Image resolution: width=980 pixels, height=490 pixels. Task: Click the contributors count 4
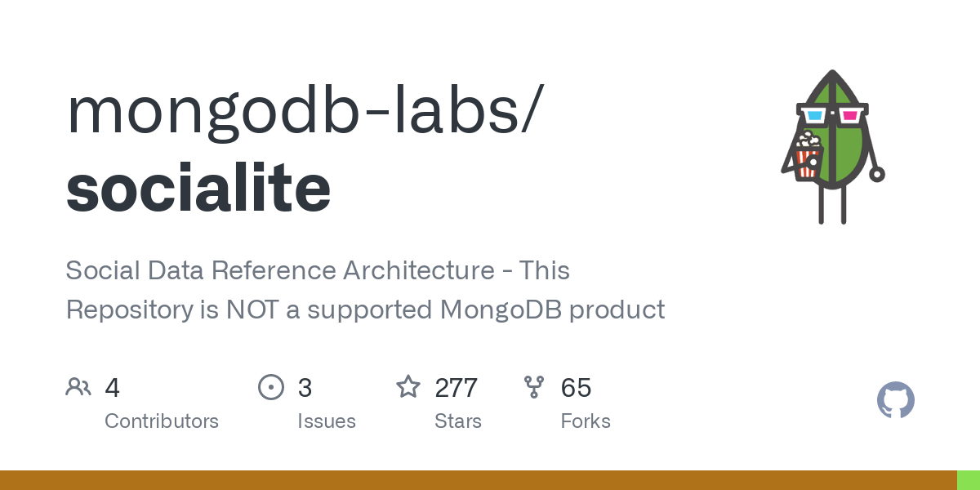[112, 387]
